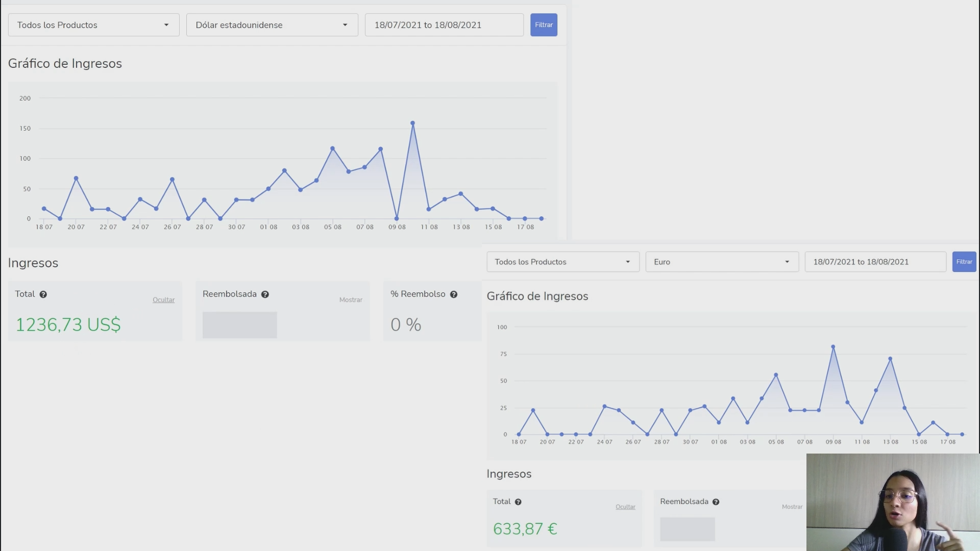Click 09 08 peak point in USD chart

coord(412,123)
